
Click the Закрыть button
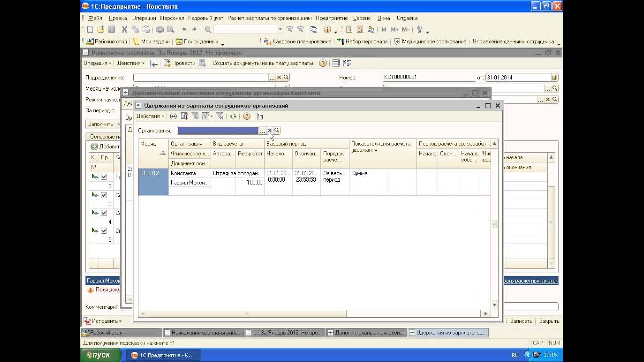point(549,321)
